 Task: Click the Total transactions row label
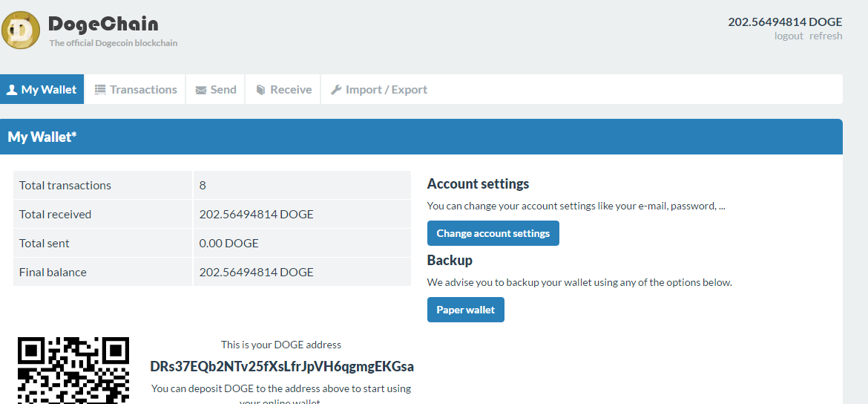click(102, 185)
